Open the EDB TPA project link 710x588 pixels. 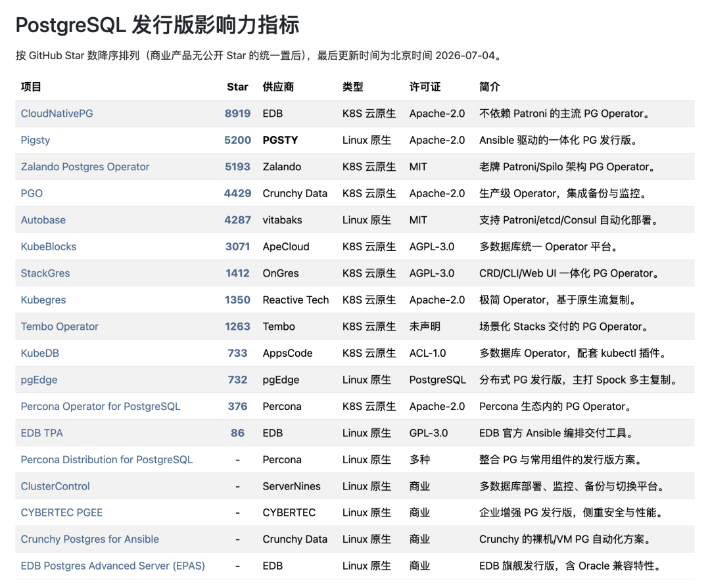coord(41,433)
